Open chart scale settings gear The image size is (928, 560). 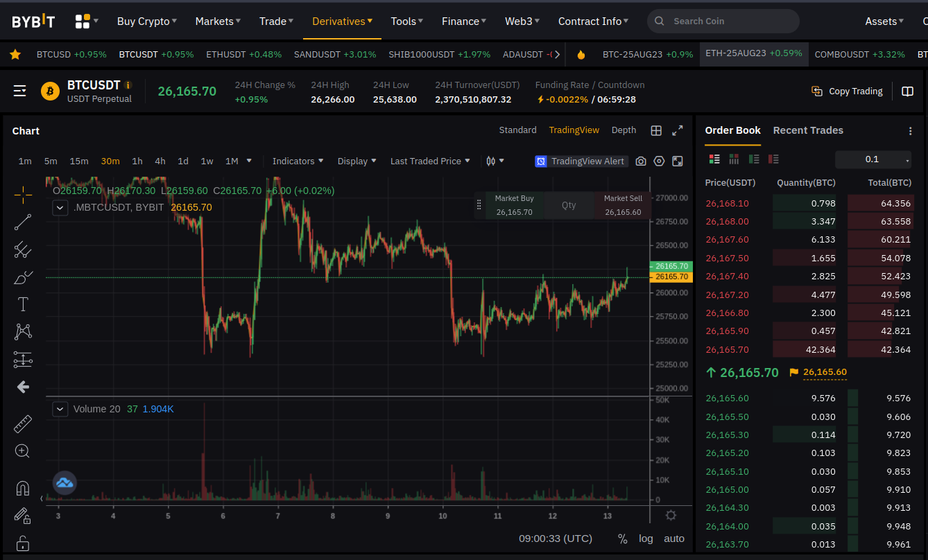[671, 515]
